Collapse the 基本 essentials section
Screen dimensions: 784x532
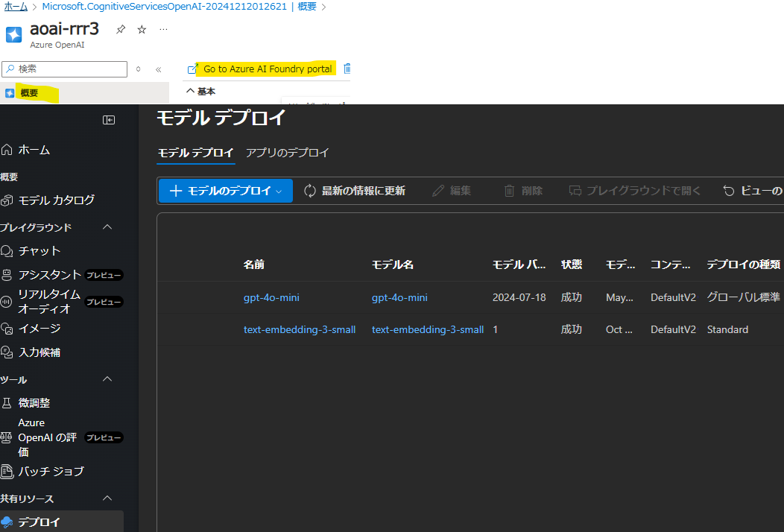(190, 91)
